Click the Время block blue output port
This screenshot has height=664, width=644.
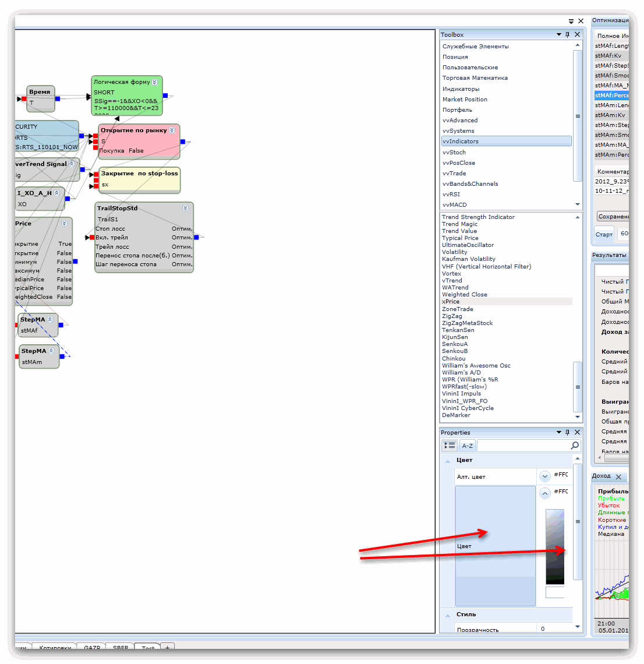tap(58, 98)
